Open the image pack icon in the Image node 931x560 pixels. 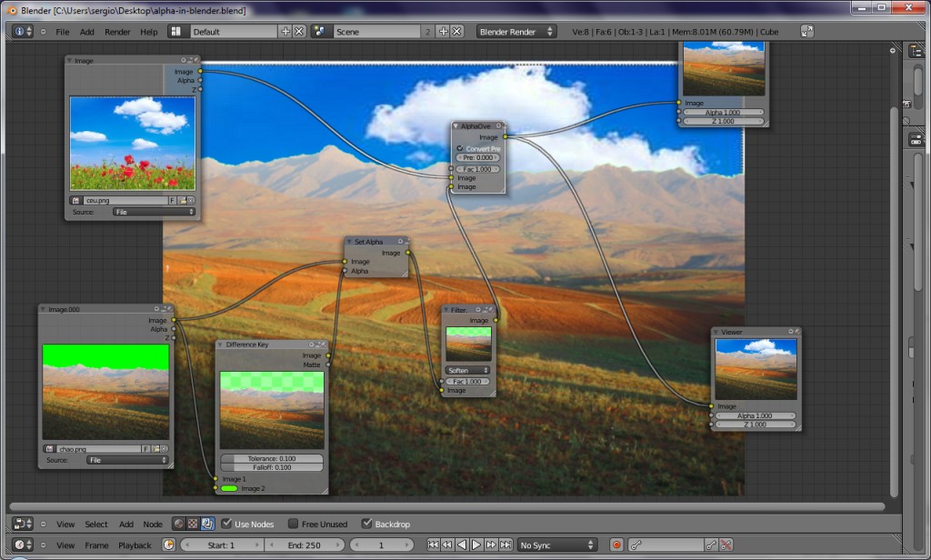click(x=184, y=201)
